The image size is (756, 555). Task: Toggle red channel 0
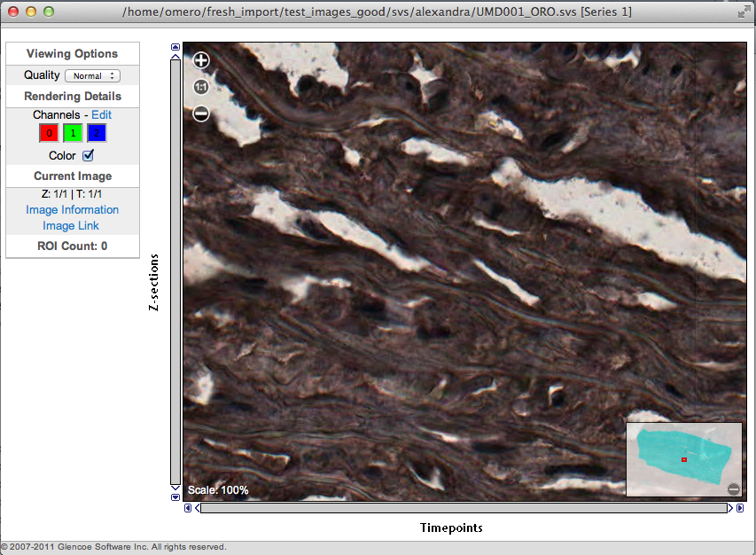click(x=49, y=133)
